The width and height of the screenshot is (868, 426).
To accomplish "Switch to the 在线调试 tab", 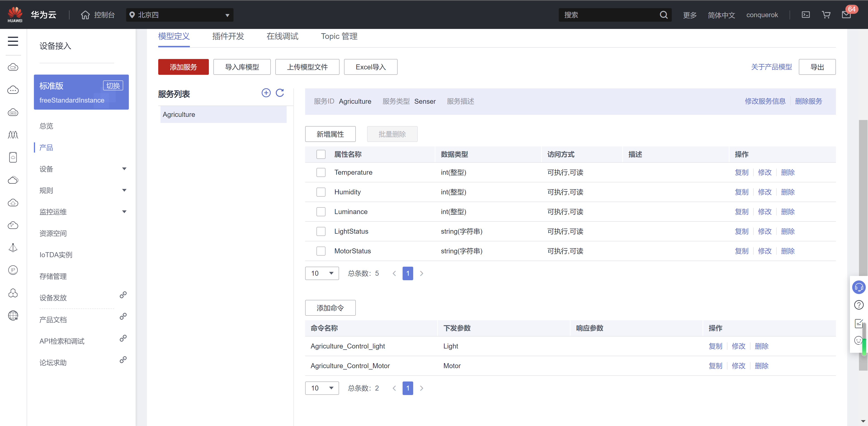I will (282, 36).
